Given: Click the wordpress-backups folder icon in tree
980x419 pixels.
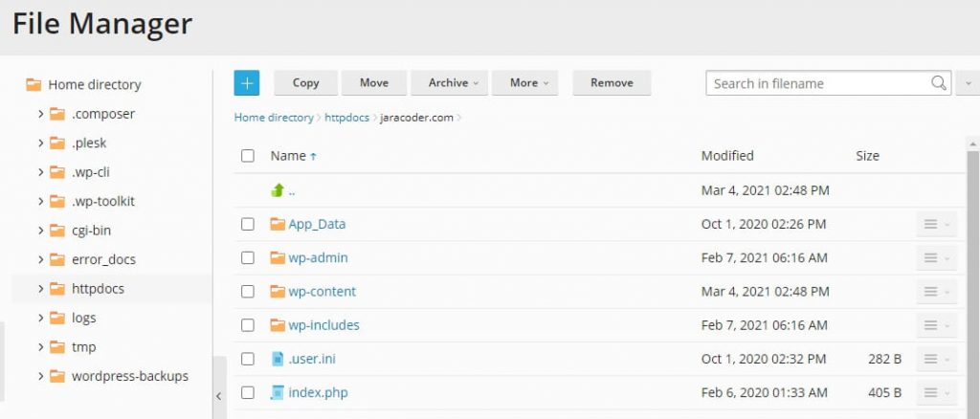Looking at the screenshot, I should [x=56, y=376].
